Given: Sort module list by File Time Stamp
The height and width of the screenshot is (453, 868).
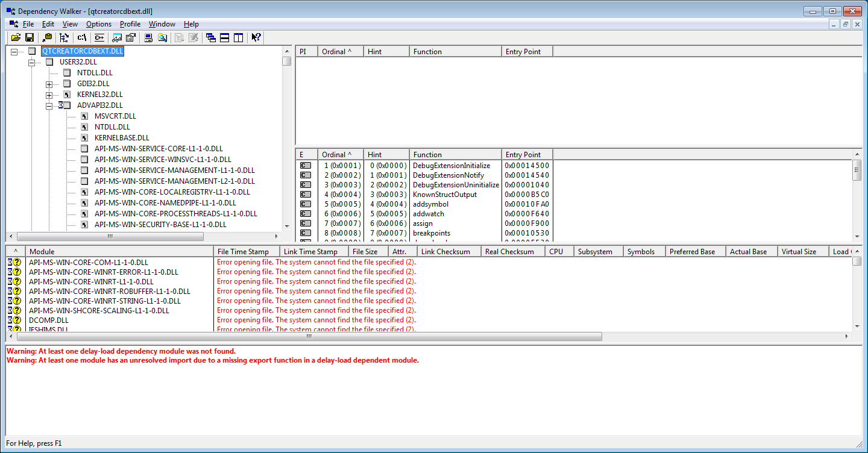Looking at the screenshot, I should [x=247, y=252].
